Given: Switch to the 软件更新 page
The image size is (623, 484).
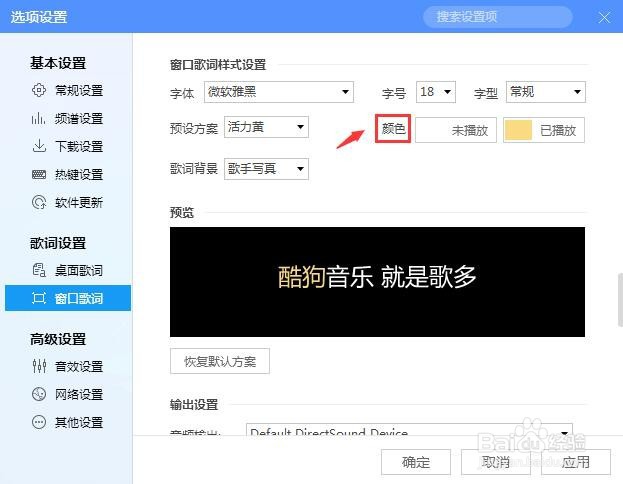Looking at the screenshot, I should click(x=68, y=202).
